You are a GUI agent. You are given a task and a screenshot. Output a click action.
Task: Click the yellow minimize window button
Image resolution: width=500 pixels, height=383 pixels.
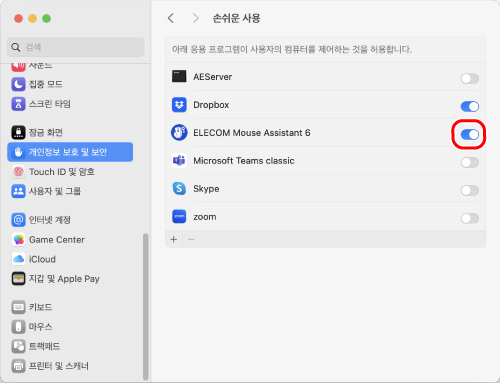pyautogui.click(x=32, y=18)
